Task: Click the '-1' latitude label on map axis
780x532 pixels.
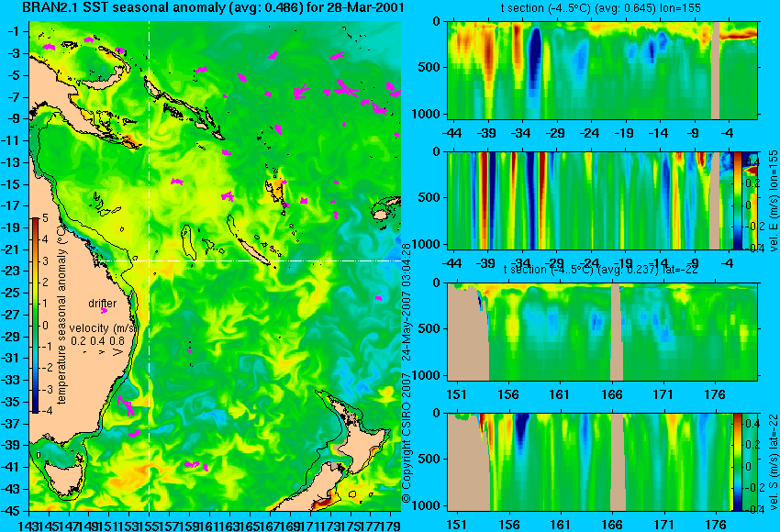Action: point(14,31)
